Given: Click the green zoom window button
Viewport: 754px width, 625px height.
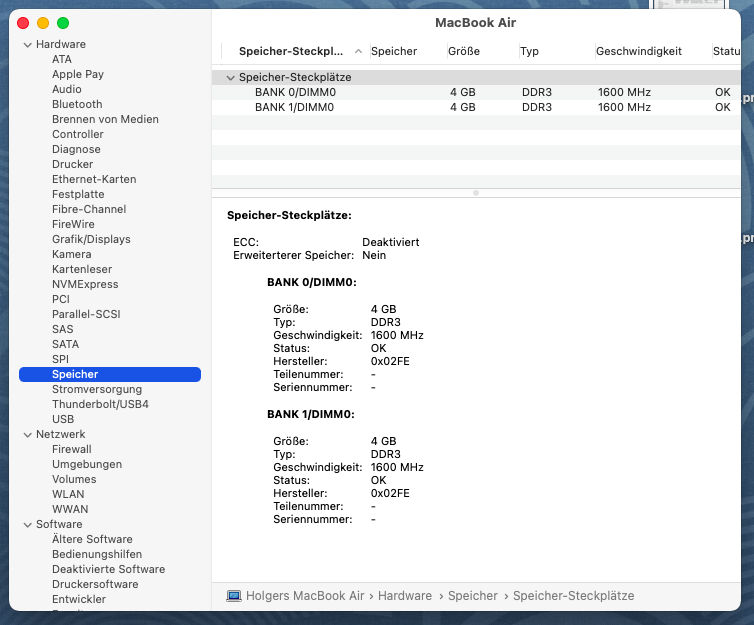Looking at the screenshot, I should click(x=63, y=23).
